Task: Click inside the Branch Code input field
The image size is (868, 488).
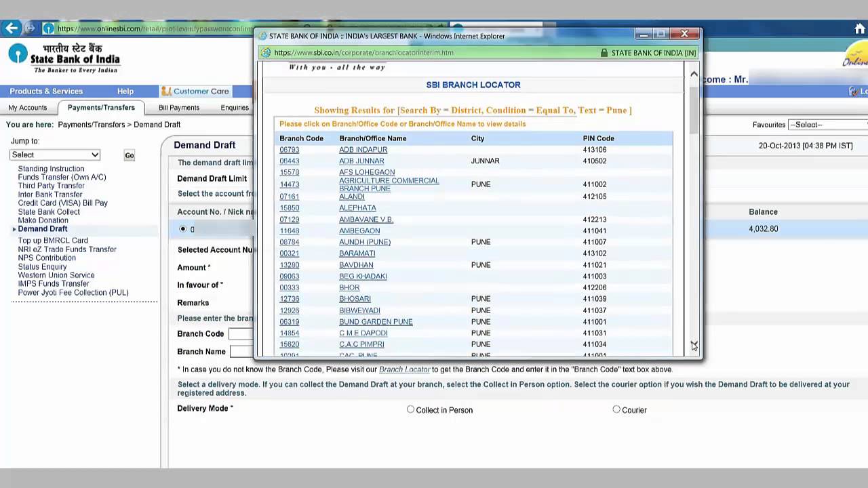Action: [241, 333]
